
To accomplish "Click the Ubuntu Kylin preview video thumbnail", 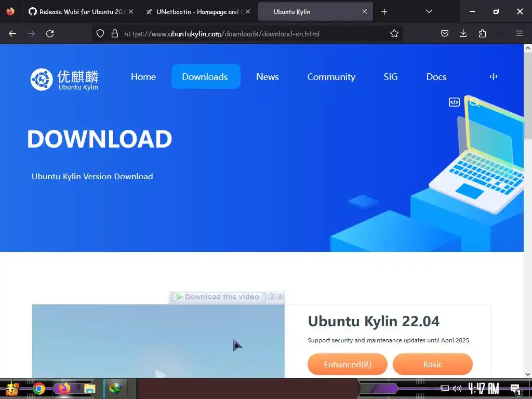I will (158, 341).
